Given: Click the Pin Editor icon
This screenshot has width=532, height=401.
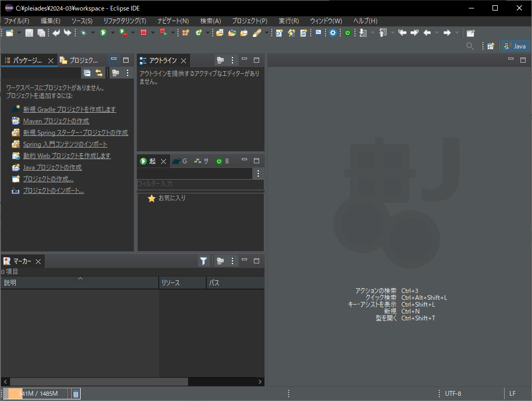Looking at the screenshot, I should 470,33.
